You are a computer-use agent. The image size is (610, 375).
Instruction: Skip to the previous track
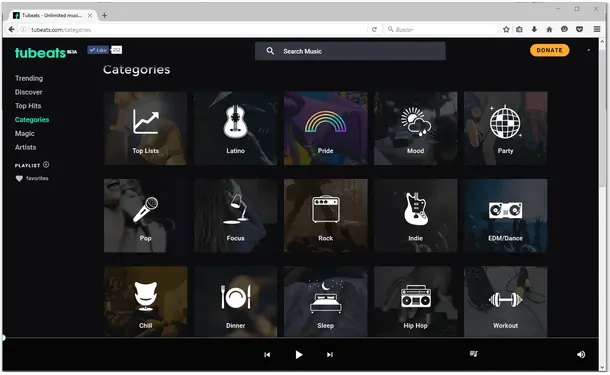[x=267, y=354]
